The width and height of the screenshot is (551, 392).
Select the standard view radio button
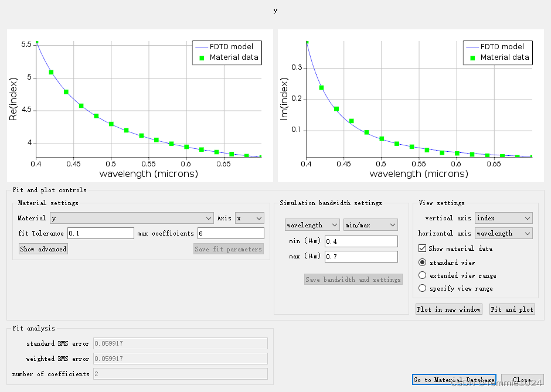[x=423, y=263]
